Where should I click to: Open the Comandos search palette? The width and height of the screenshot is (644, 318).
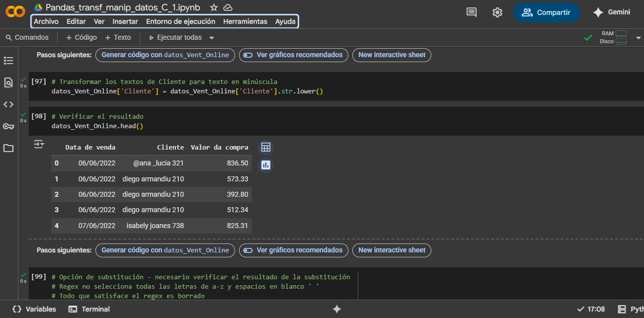27,38
